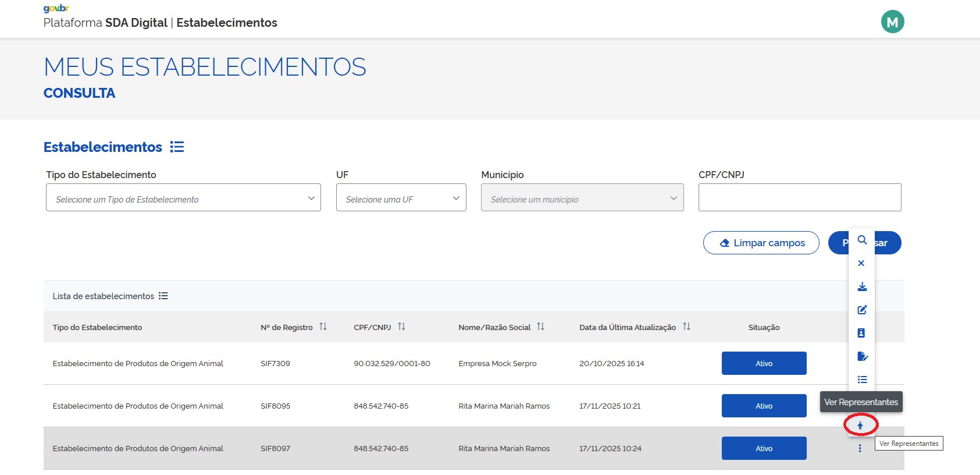Screen dimensions: 980x475
Task: Click the magnifier icon in the actions menu
Action: (862, 240)
